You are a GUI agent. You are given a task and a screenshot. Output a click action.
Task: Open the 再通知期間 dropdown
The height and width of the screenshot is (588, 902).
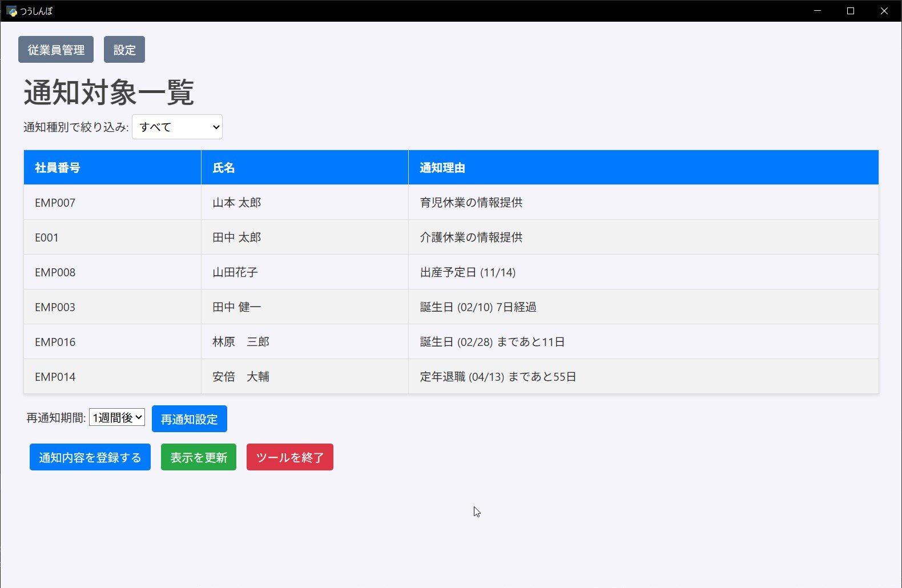click(117, 417)
